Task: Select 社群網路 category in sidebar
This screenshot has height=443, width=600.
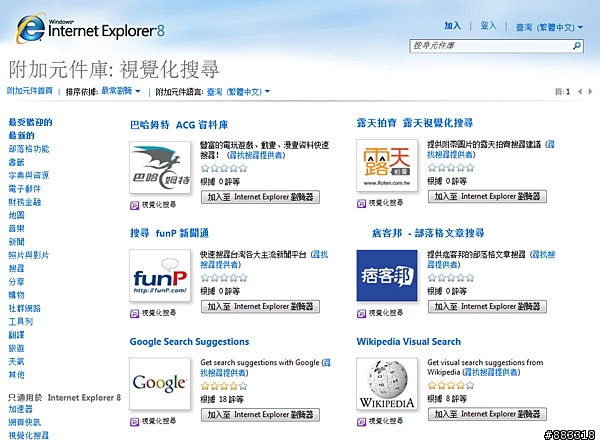Action: 24,308
